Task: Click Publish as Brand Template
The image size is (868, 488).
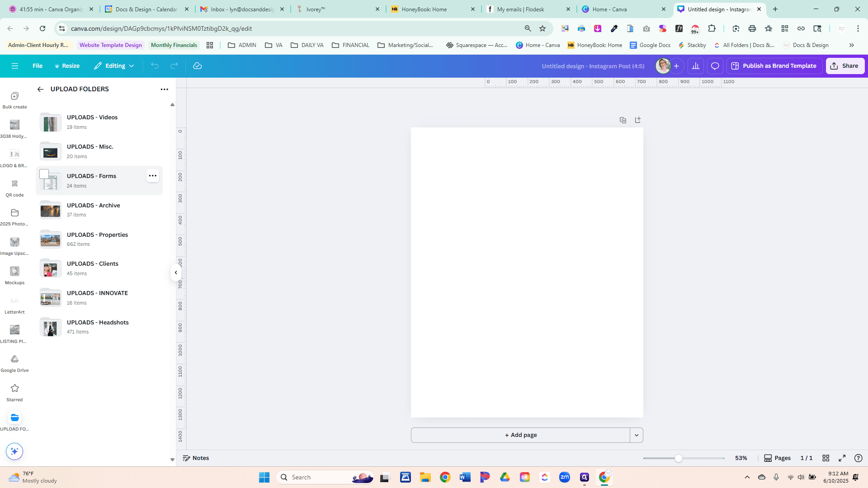Action: (x=774, y=66)
